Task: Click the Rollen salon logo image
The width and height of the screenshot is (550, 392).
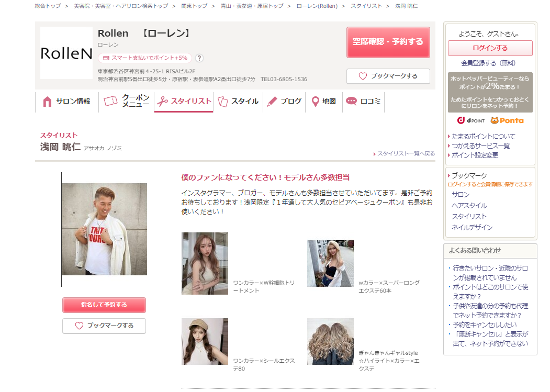Action: [66, 53]
